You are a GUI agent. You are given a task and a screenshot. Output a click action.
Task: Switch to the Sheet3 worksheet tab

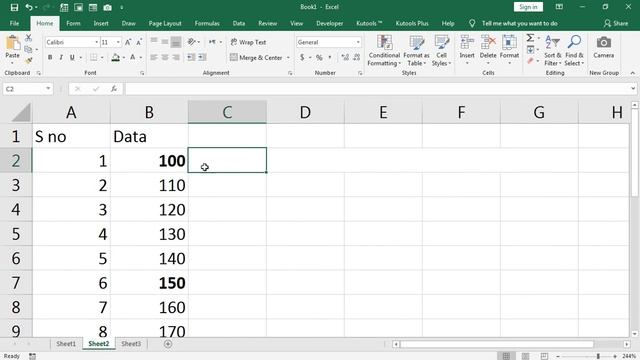coord(131,344)
